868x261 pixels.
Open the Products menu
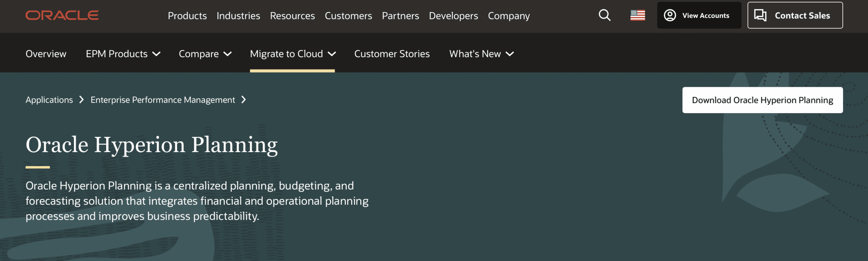pos(187,16)
